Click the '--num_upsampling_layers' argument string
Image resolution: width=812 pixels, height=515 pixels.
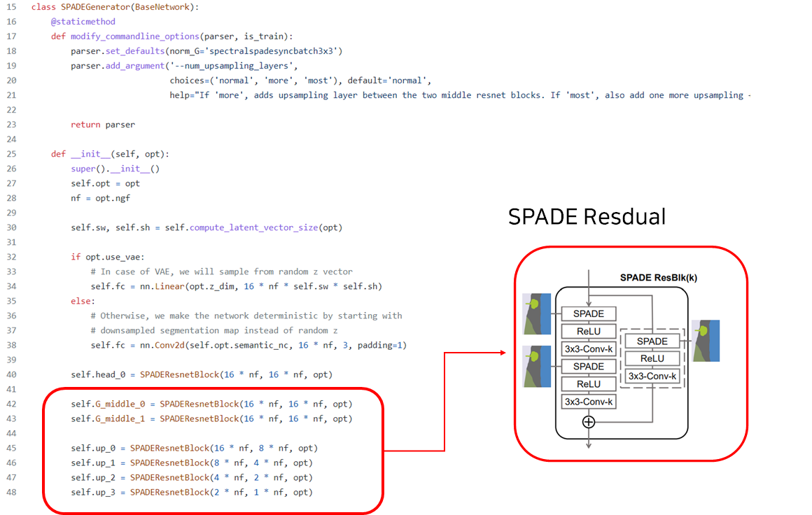[x=232, y=66]
